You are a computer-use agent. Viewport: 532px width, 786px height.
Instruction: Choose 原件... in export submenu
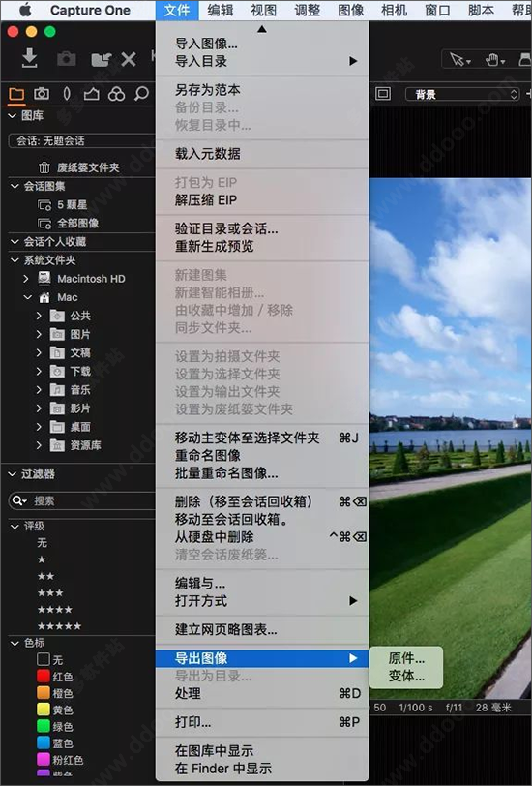coord(406,658)
